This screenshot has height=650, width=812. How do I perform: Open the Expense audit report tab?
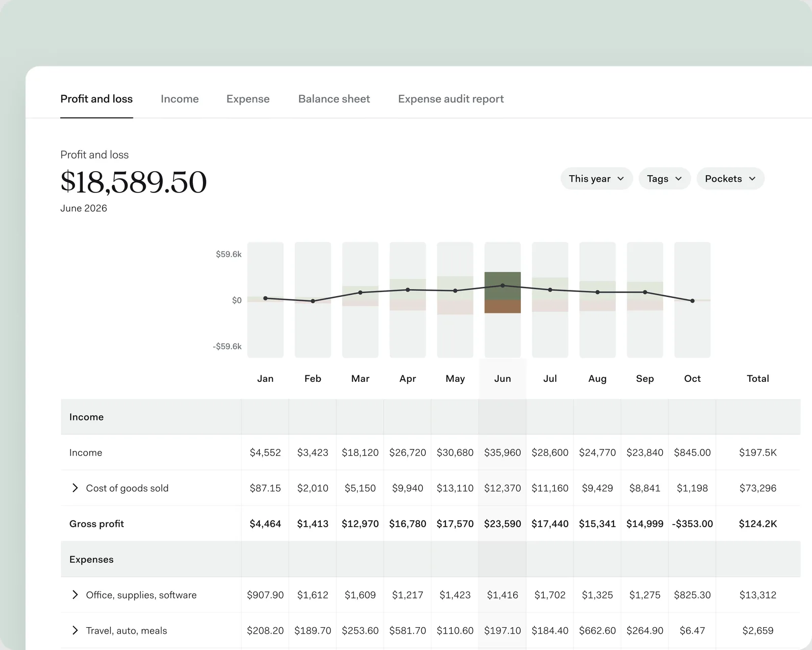451,99
